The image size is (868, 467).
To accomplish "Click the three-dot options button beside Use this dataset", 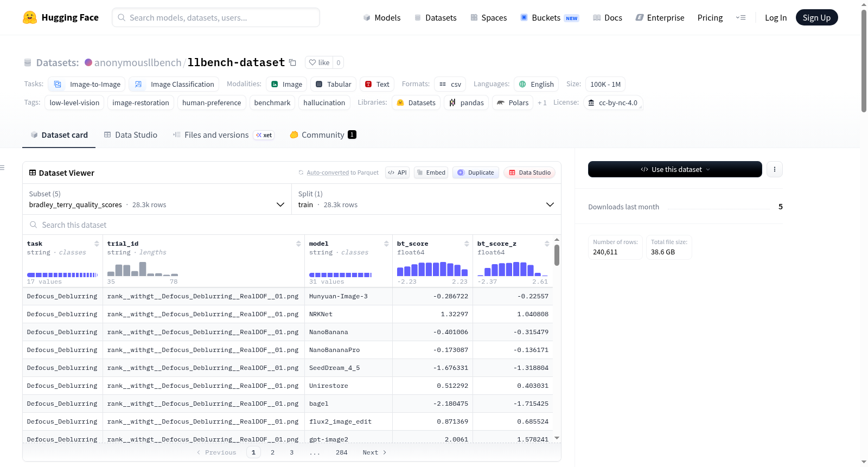I will pyautogui.click(x=775, y=169).
